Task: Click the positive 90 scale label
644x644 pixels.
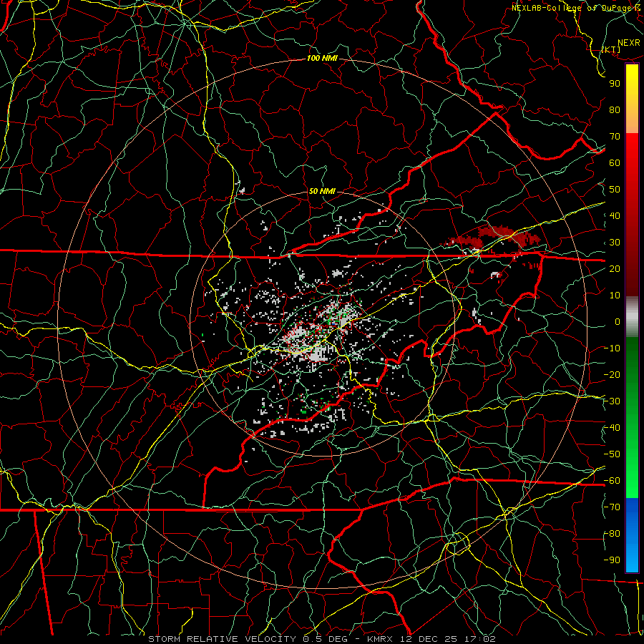Action: pos(615,84)
